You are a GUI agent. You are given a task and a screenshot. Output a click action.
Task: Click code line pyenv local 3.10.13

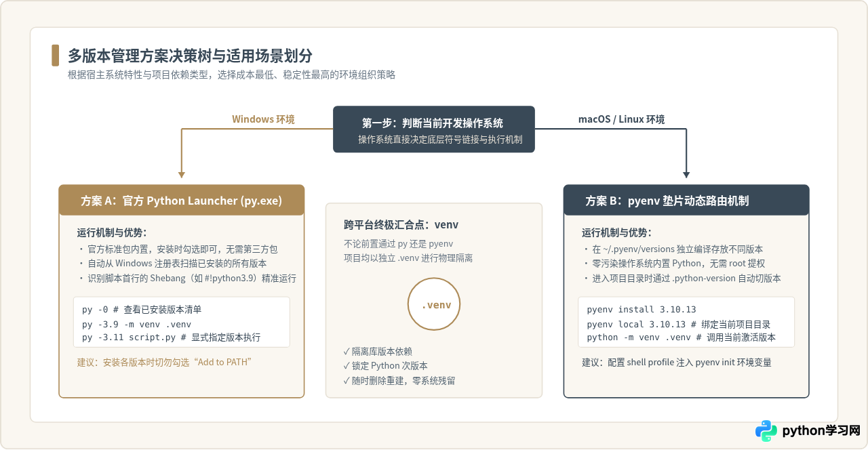[679, 324]
